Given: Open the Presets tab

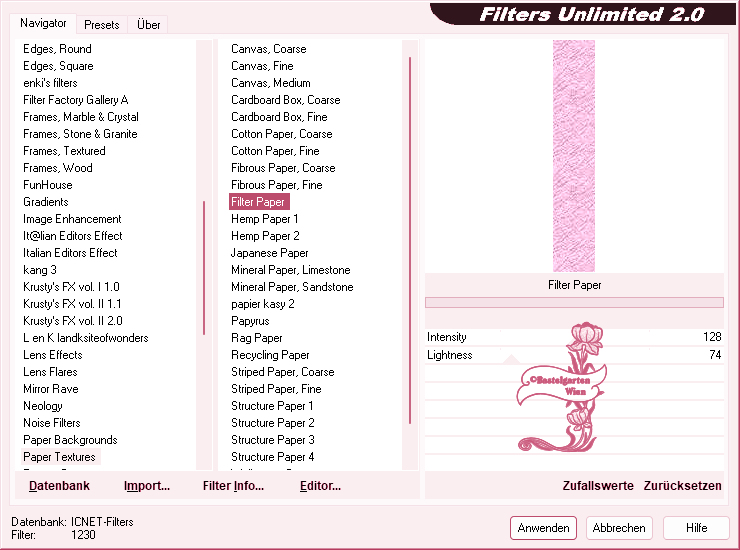Looking at the screenshot, I should (101, 25).
